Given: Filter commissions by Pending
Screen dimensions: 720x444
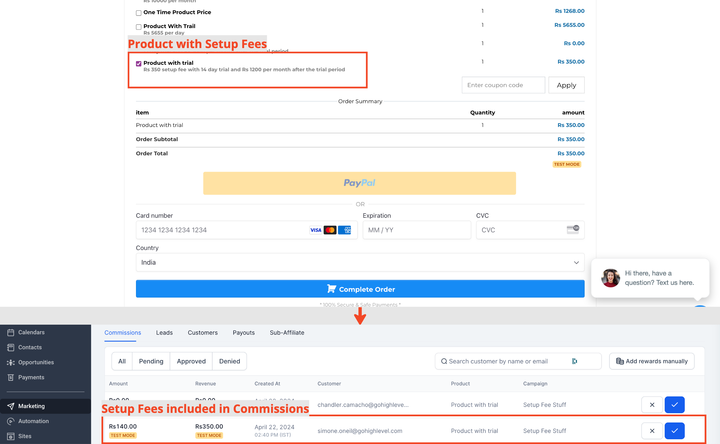Looking at the screenshot, I should pyautogui.click(x=151, y=361).
